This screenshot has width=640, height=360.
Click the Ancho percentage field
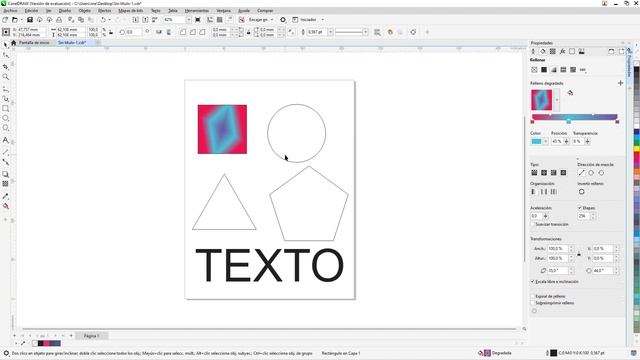coord(558,249)
